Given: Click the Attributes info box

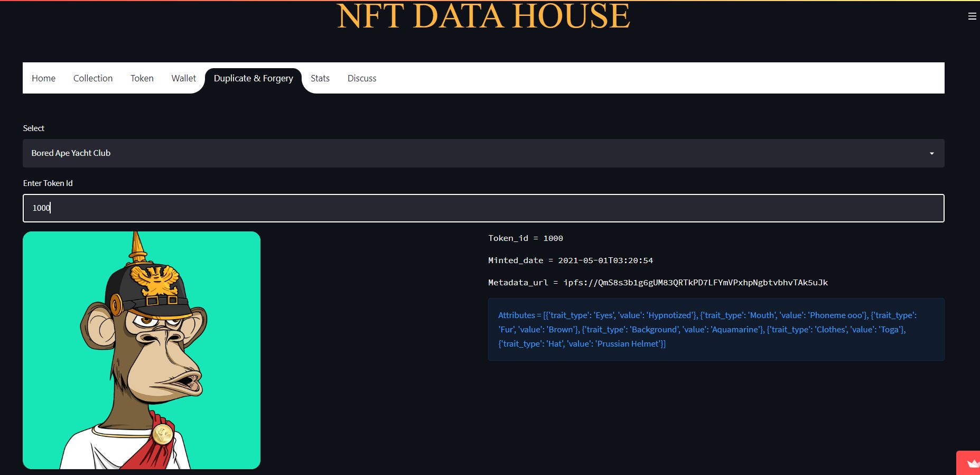Looking at the screenshot, I should [x=716, y=330].
